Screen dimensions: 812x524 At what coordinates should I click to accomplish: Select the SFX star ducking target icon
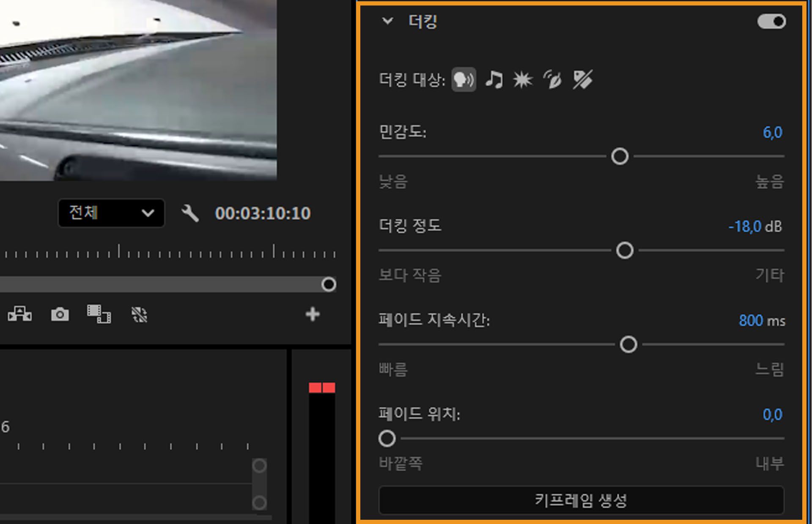point(523,79)
